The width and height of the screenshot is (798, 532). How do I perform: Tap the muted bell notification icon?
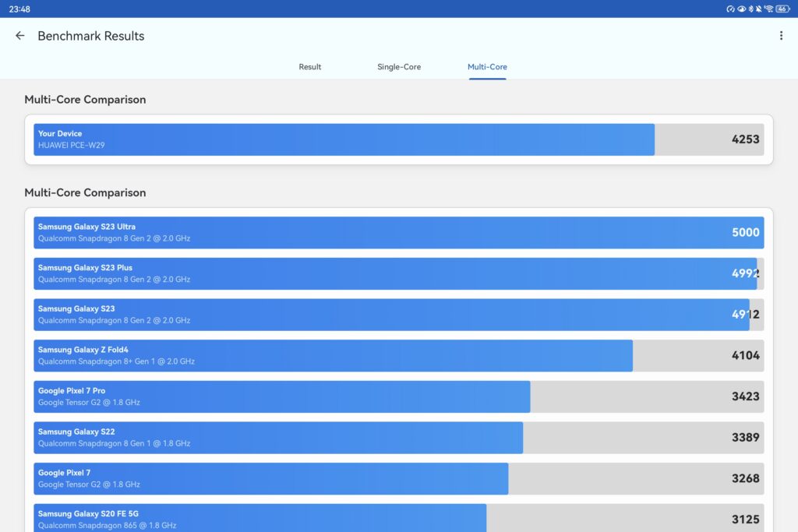click(759, 9)
